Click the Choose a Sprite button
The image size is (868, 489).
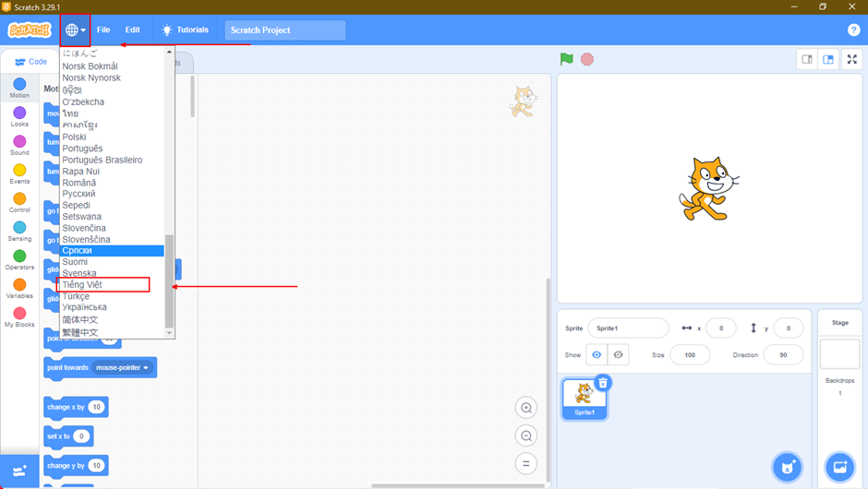click(787, 467)
